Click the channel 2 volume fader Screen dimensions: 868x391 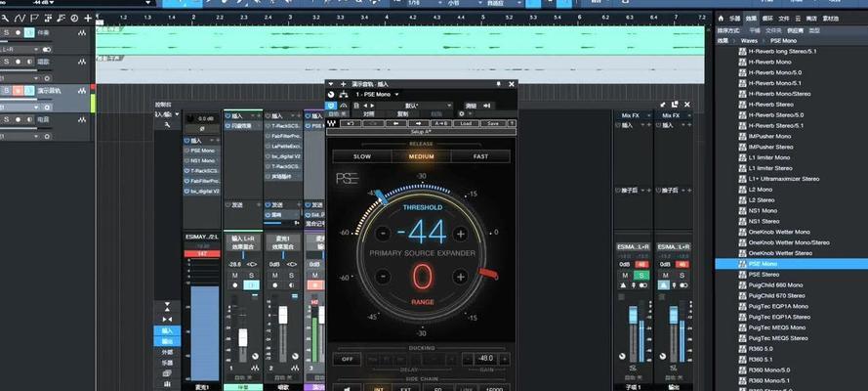(x=283, y=315)
